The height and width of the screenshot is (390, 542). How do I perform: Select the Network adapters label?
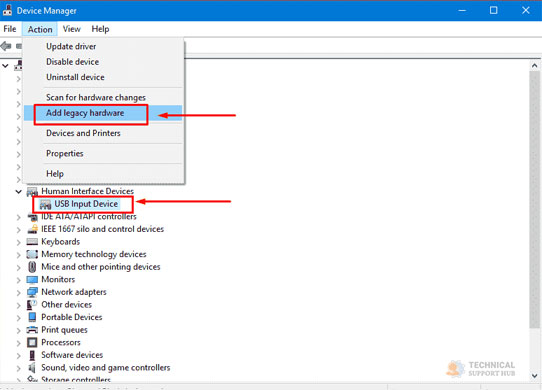[x=74, y=292]
